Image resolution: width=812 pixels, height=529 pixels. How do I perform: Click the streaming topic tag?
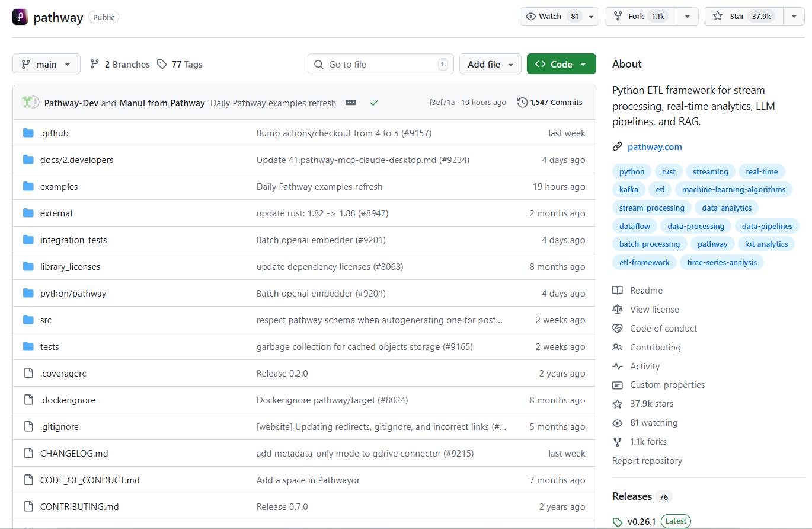pos(710,171)
